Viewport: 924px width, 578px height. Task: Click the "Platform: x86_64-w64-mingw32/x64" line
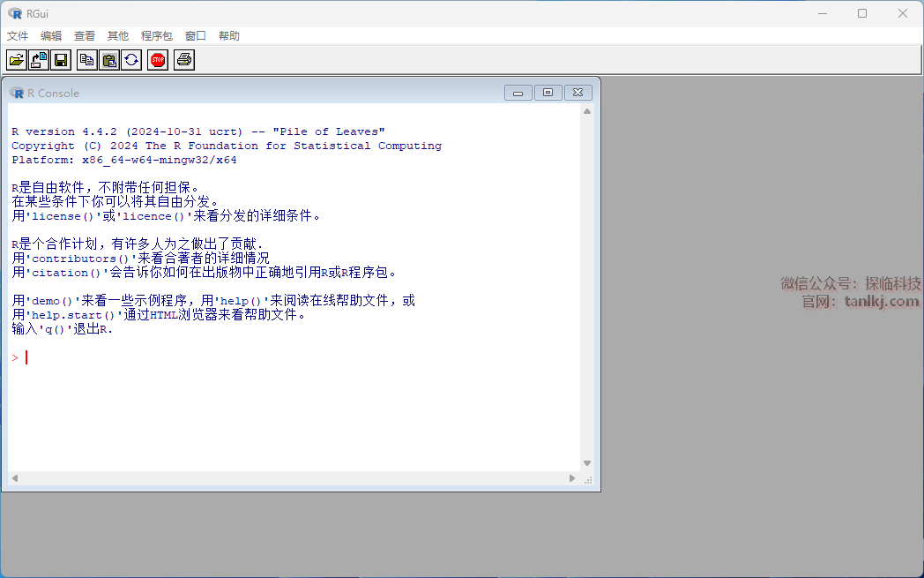123,160
